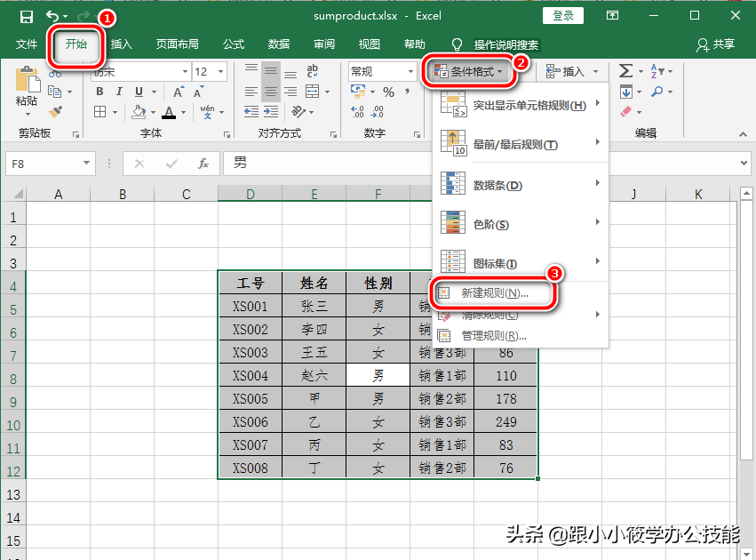Expand the formula bar chevron
Screen dimensions: 756x560
[744, 163]
